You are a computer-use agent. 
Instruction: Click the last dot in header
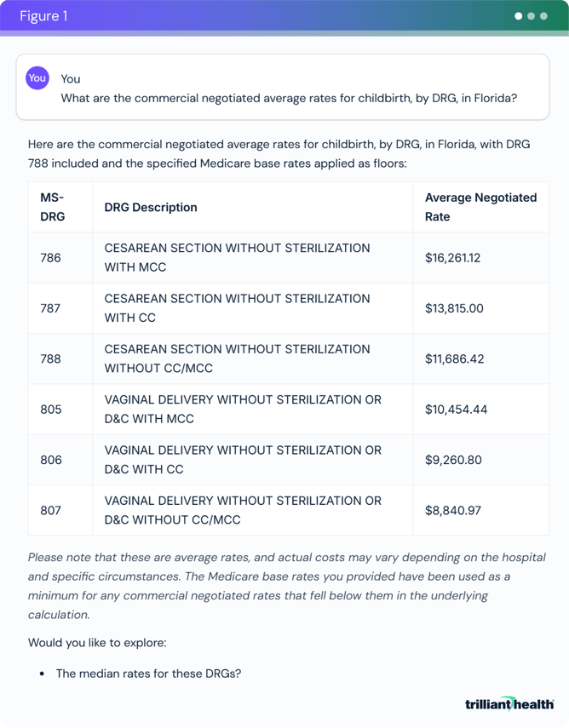[543, 16]
